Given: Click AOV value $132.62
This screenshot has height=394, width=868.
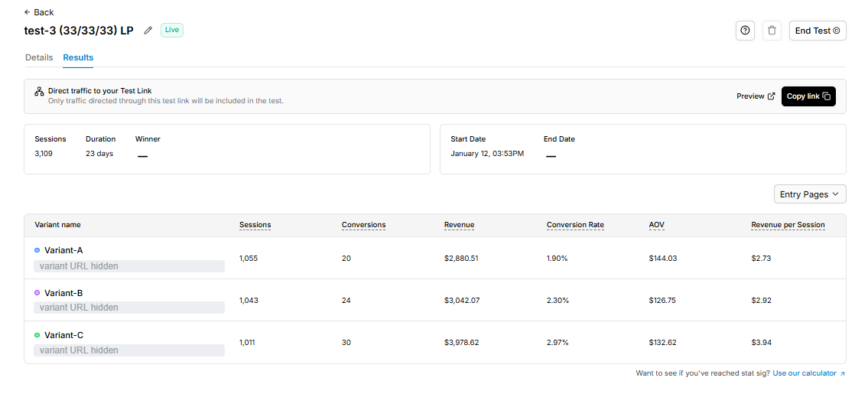Looking at the screenshot, I should click(x=662, y=343).
